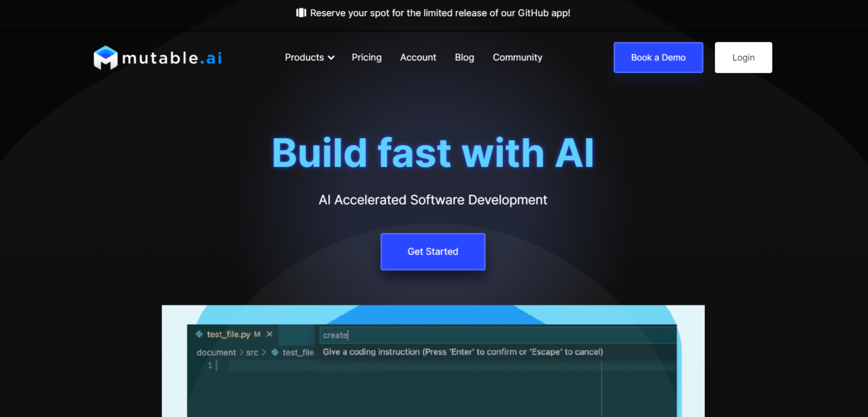Open the Community page
This screenshot has width=868, height=417.
(x=517, y=58)
